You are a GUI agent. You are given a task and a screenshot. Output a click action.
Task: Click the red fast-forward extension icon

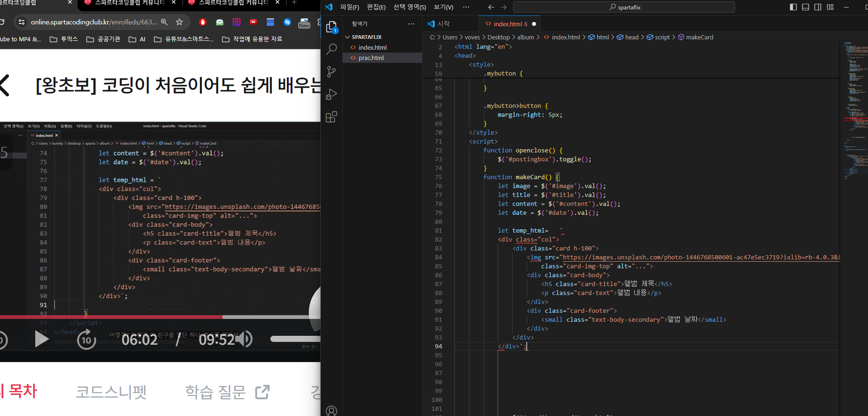253,22
